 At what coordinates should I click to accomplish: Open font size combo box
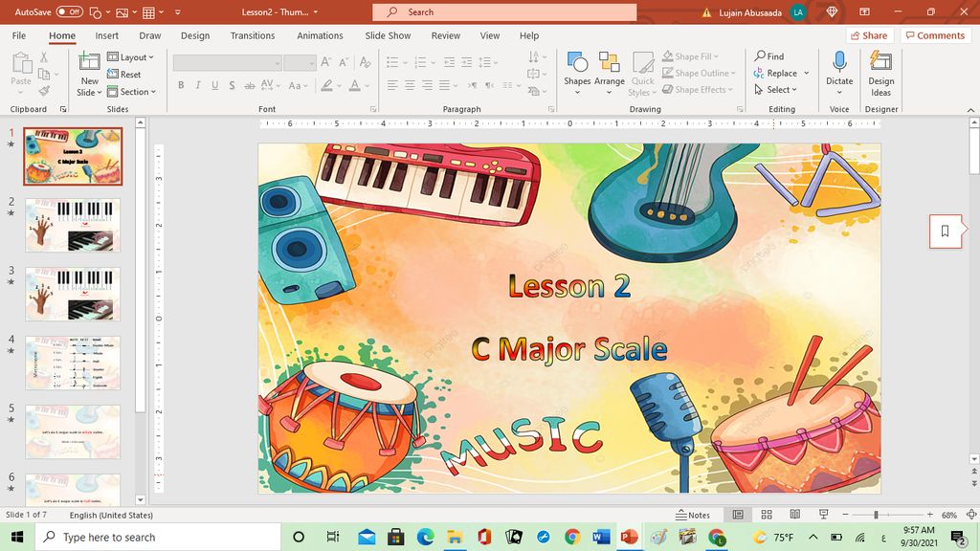(300, 62)
